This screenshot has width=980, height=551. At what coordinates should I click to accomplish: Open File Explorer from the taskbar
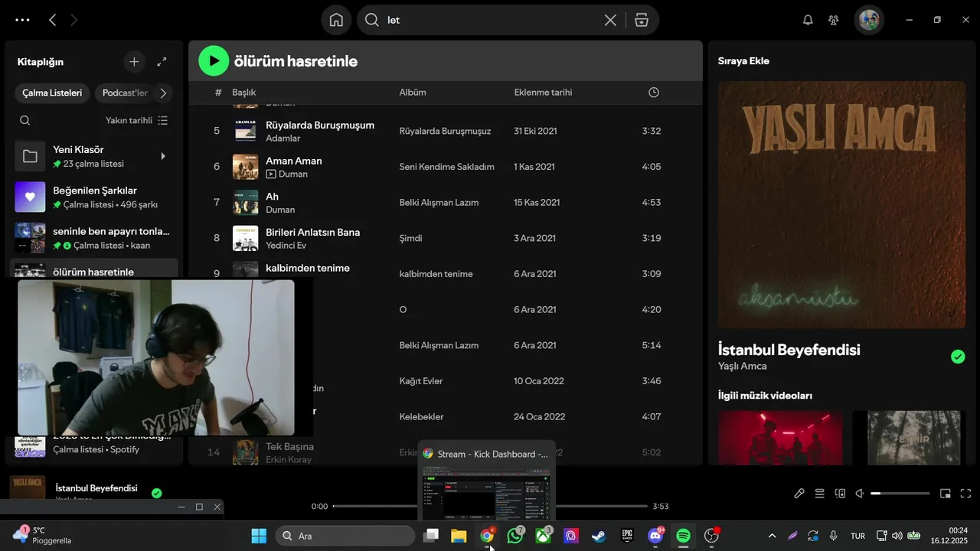pos(459,536)
